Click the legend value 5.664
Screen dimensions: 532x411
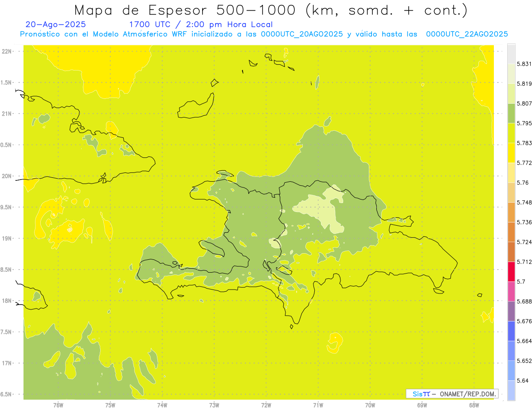click(524, 341)
